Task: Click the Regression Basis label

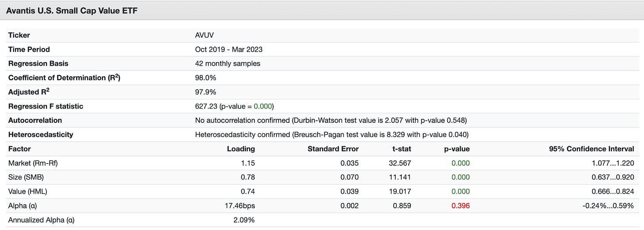Action: pyautogui.click(x=38, y=63)
